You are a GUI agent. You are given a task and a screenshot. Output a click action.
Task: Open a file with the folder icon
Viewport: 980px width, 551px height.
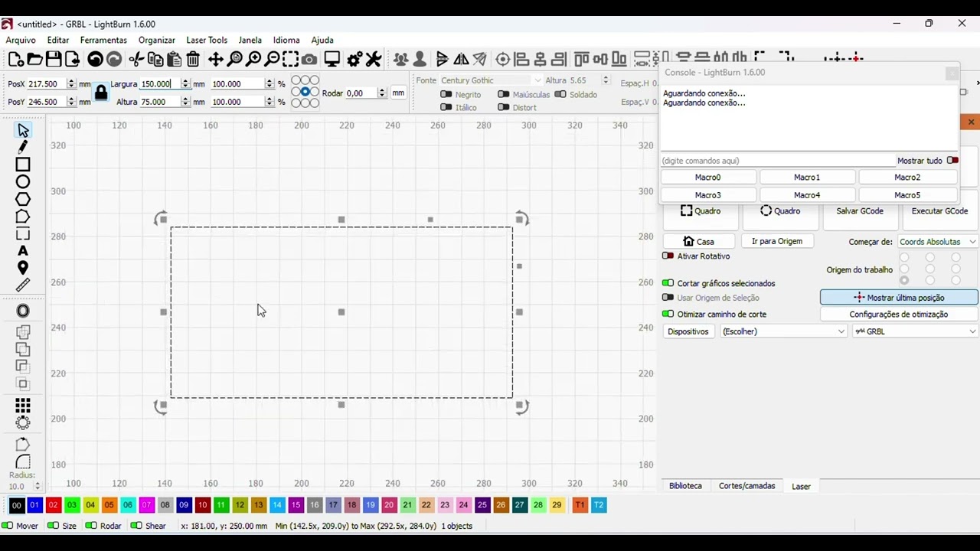pos(34,59)
